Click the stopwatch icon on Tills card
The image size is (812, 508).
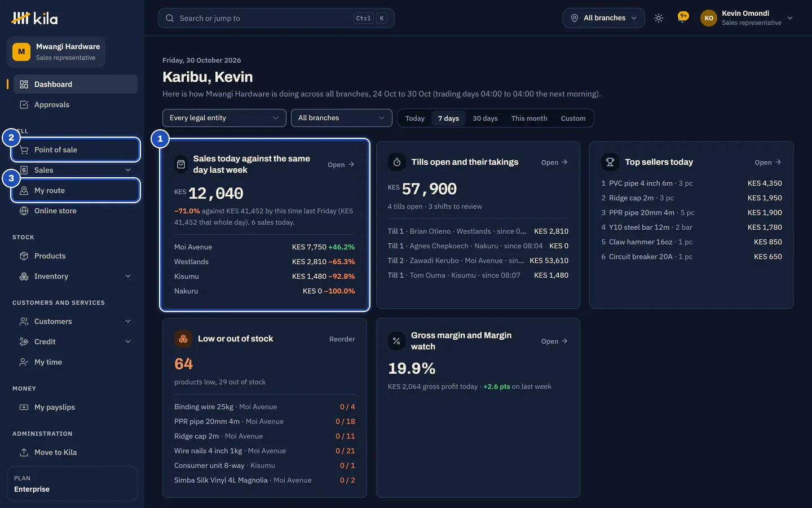pyautogui.click(x=397, y=162)
